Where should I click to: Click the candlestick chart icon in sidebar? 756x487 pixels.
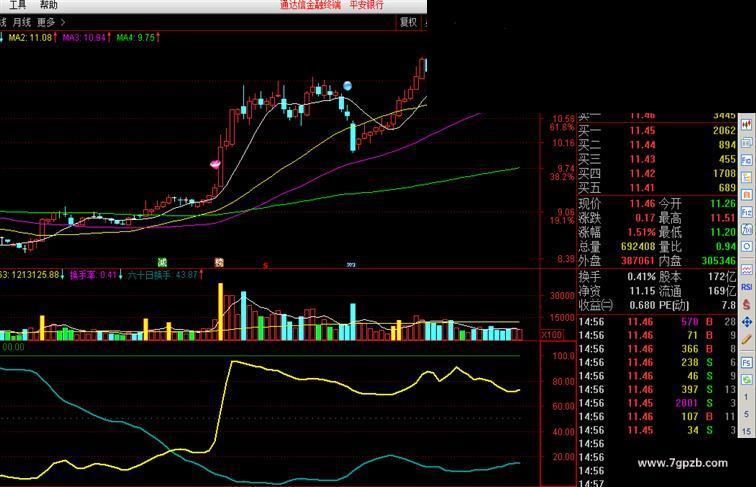[x=746, y=125]
